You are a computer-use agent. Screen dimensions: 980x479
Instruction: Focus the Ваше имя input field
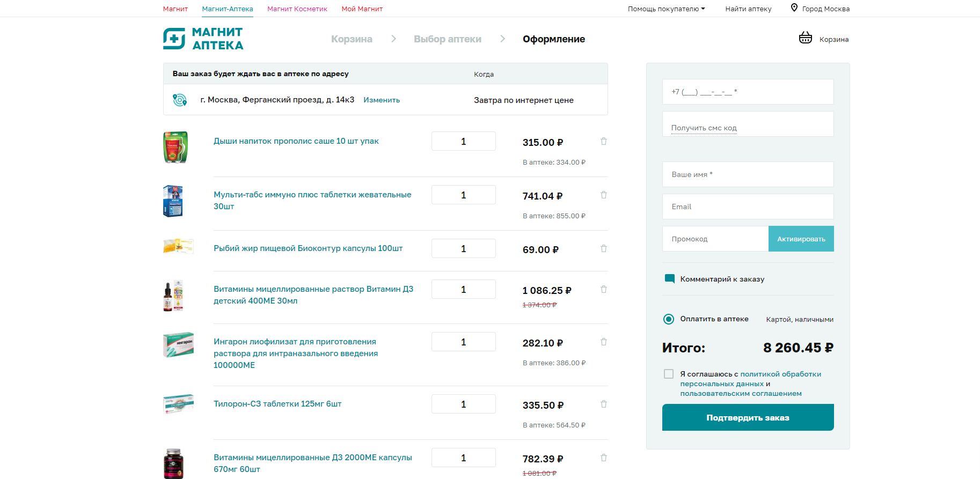coord(748,174)
